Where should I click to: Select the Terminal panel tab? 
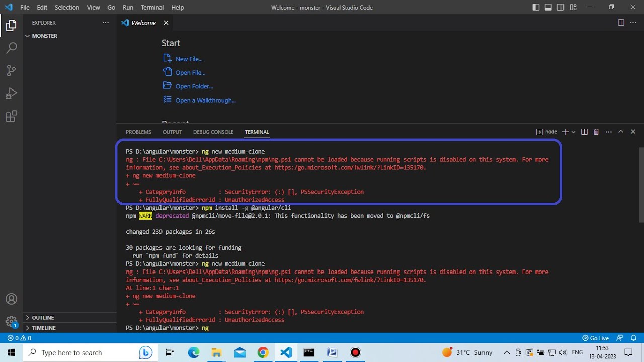257,132
